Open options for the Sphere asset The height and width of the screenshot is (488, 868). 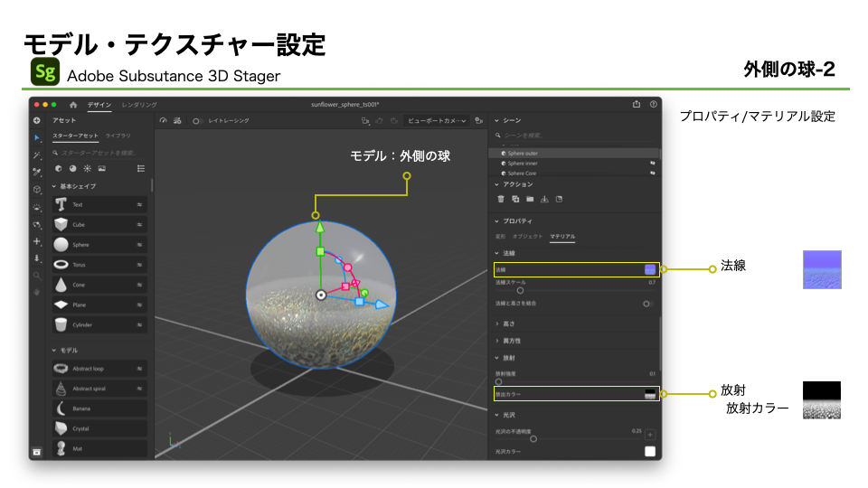(139, 245)
